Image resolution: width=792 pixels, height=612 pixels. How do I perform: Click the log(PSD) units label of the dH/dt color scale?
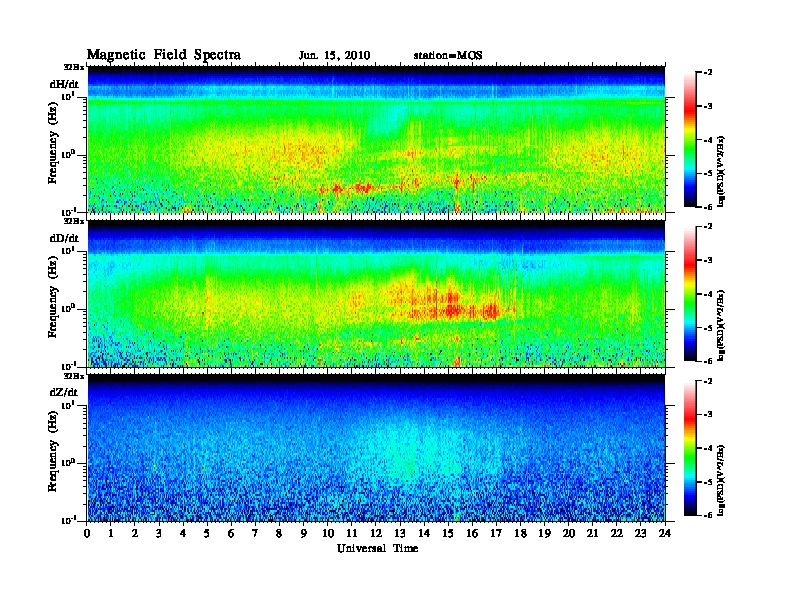point(721,171)
